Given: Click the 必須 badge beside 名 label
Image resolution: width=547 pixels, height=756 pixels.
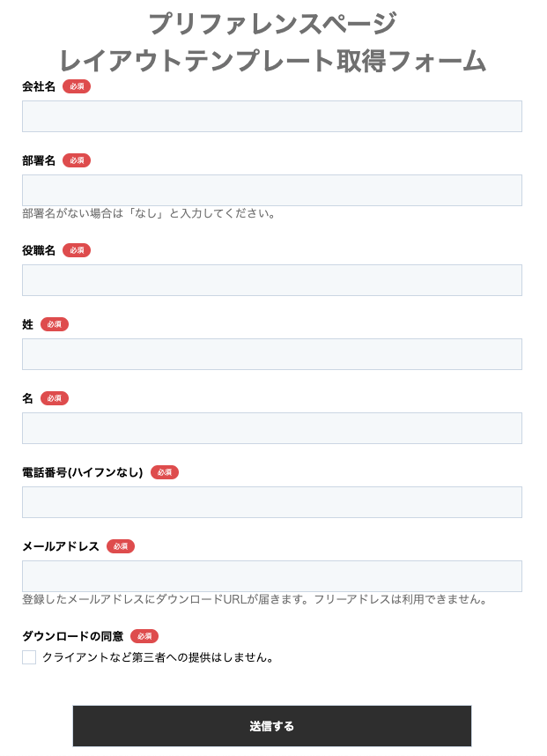Looking at the screenshot, I should click(x=55, y=398).
